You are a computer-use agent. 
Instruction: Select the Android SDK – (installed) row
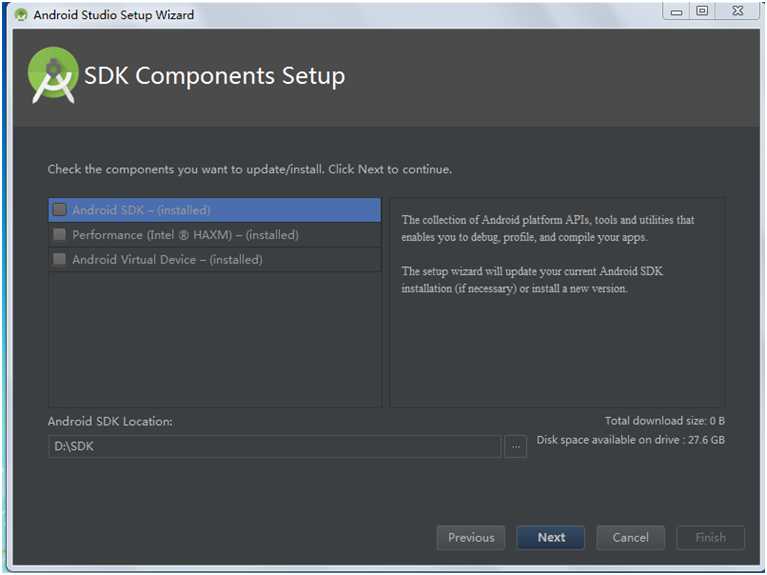point(214,210)
